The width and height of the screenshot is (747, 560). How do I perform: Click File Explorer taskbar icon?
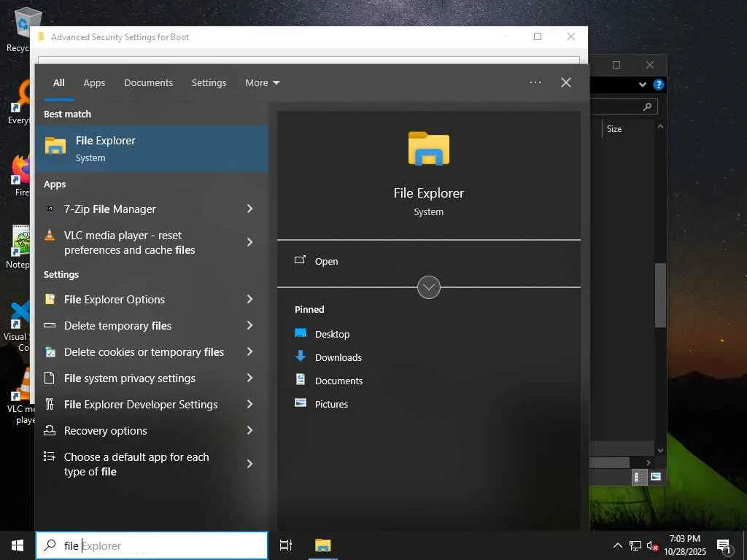click(x=323, y=545)
